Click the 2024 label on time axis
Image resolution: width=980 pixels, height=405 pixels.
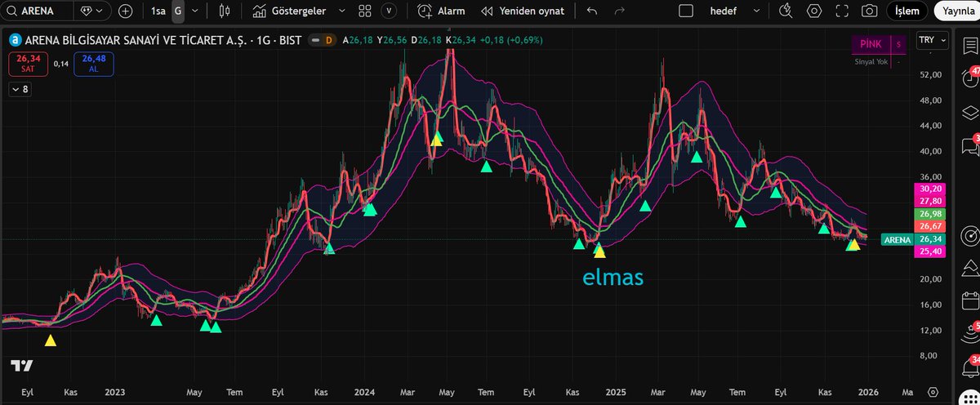[365, 391]
